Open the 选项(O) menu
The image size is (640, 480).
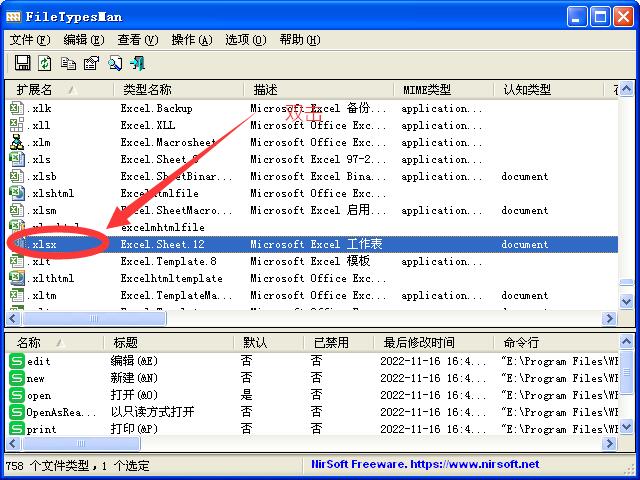[x=246, y=40]
